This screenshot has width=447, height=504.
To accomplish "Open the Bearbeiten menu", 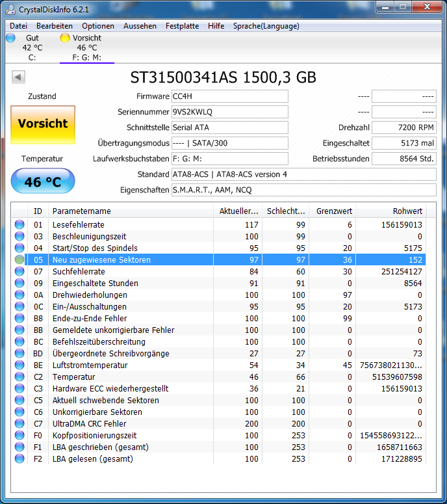I will [x=55, y=26].
